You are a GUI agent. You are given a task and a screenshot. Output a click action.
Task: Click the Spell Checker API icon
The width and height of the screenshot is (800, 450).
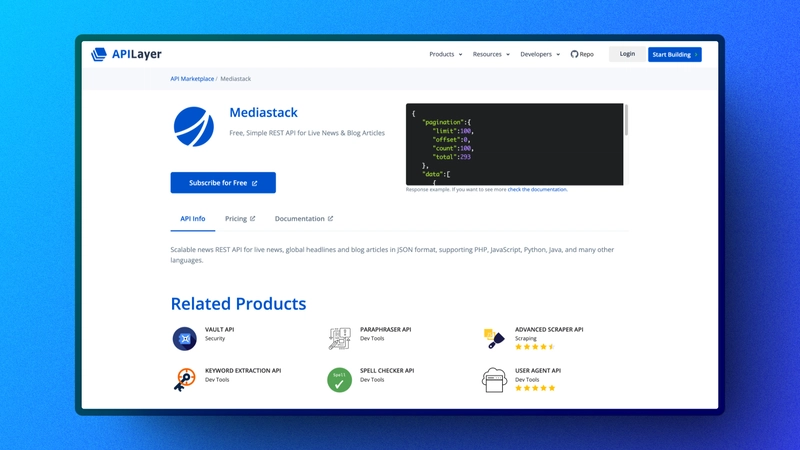click(x=339, y=380)
